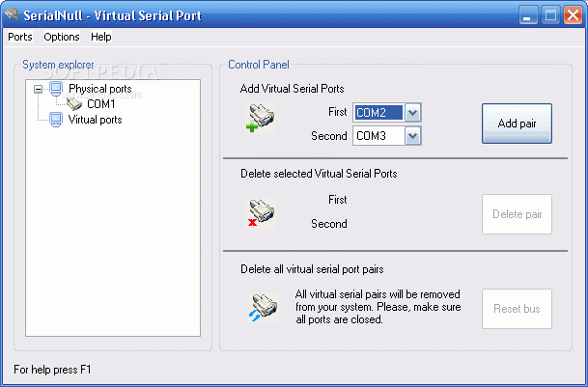Click the 'System explorer' group label

(x=58, y=65)
